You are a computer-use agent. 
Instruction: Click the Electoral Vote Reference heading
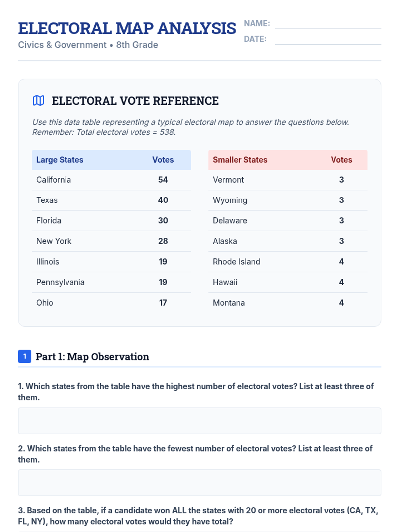pyautogui.click(x=135, y=101)
